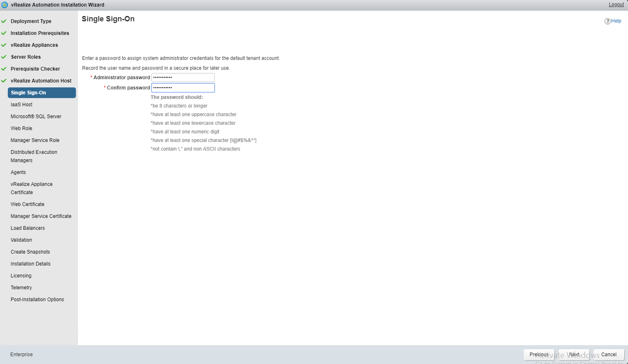Open the Licensing step in sidebar
This screenshot has width=628, height=364.
coord(21,276)
